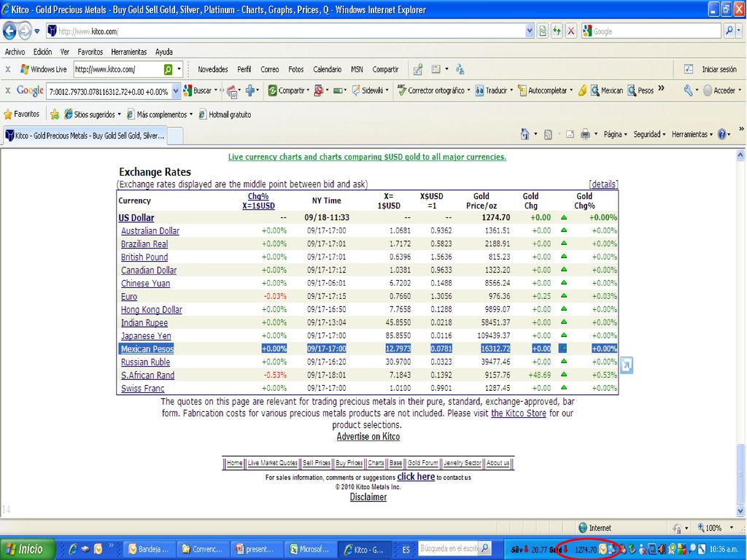Click the page vertical scrollbar down arrow
The height and width of the screenshot is (560, 747).
click(x=740, y=511)
